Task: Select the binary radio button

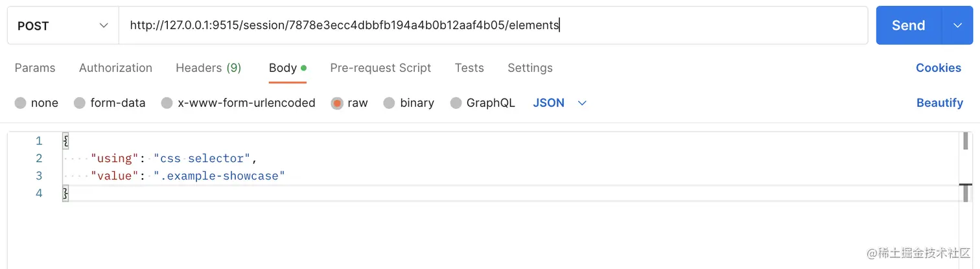Action: (x=390, y=103)
